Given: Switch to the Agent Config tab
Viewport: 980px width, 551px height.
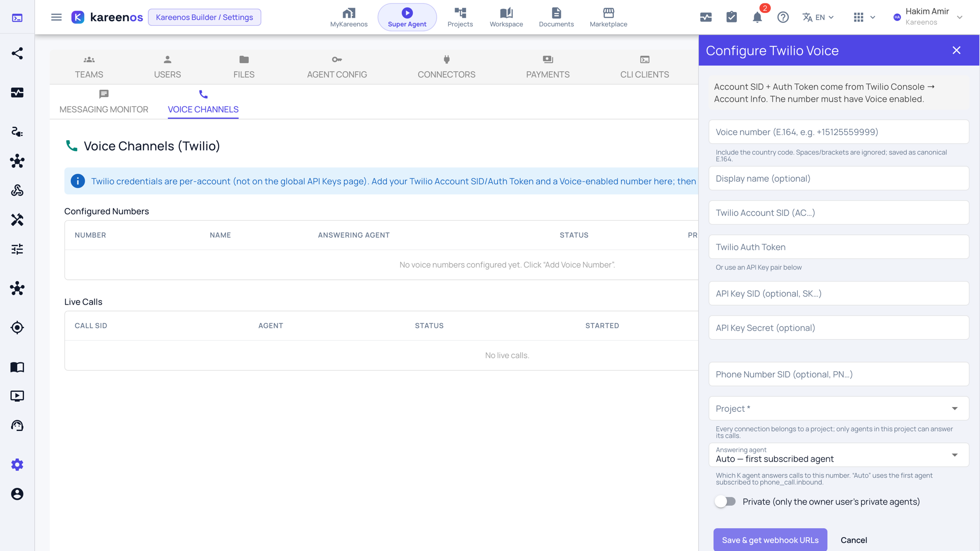Looking at the screenshot, I should (337, 67).
